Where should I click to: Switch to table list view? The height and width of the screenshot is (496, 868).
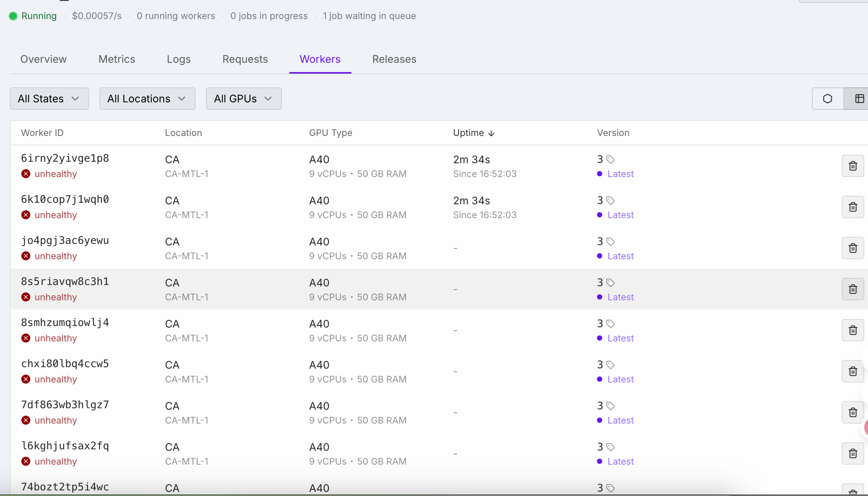(x=859, y=99)
